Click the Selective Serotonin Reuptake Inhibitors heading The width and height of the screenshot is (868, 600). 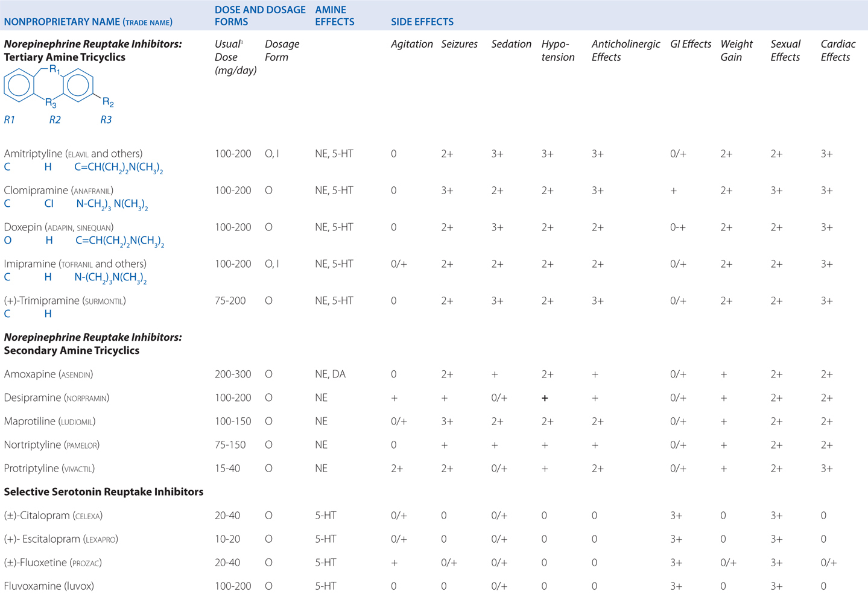(103, 492)
